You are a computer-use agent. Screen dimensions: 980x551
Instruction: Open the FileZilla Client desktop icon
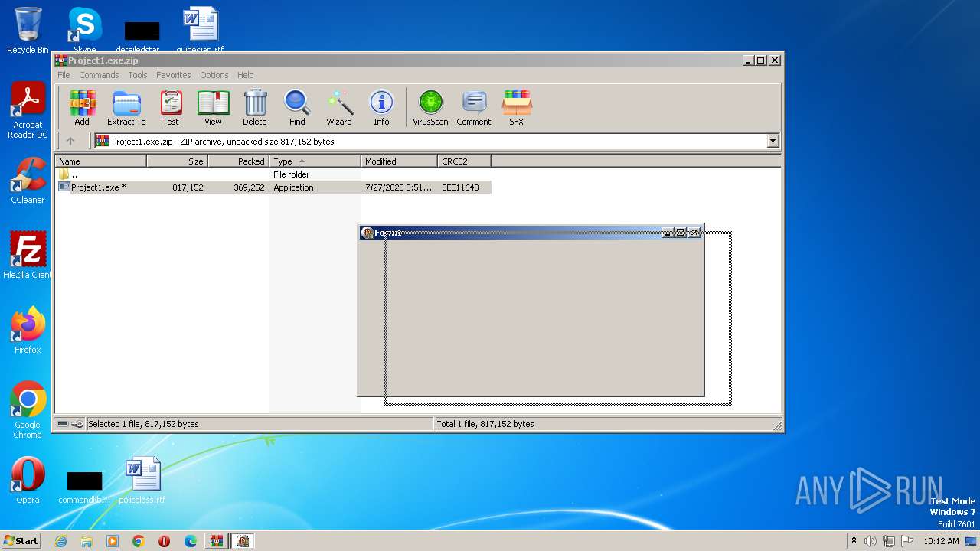[28, 255]
